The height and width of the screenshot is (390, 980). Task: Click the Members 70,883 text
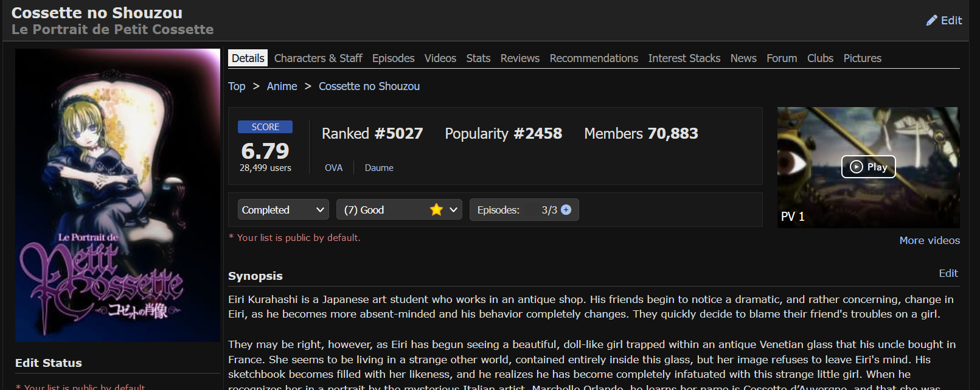click(641, 134)
